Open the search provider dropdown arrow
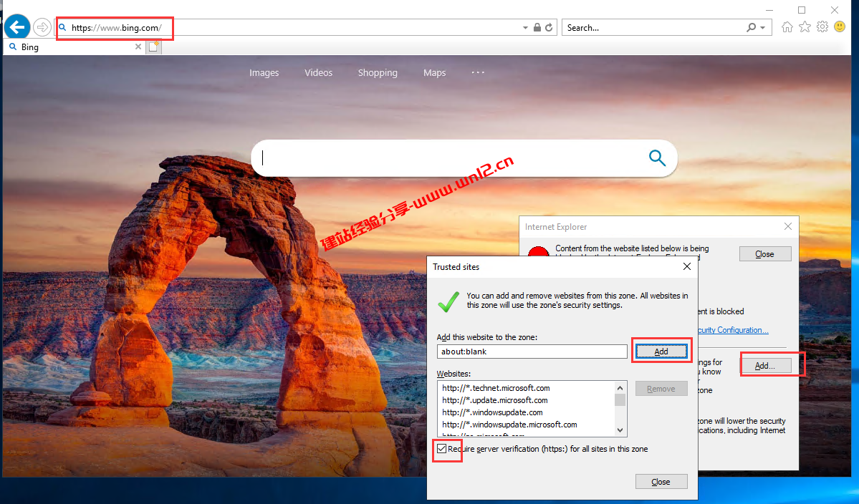The height and width of the screenshot is (504, 859). (x=762, y=28)
